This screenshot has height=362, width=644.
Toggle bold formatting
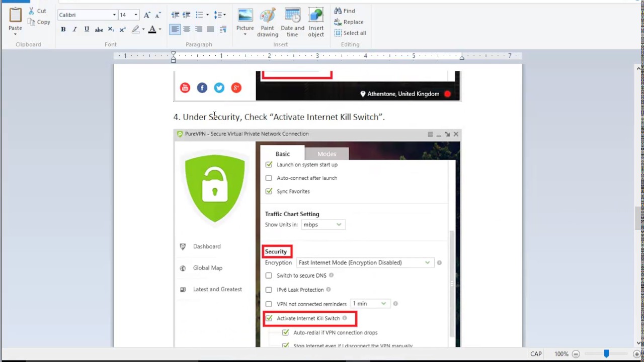pyautogui.click(x=63, y=30)
